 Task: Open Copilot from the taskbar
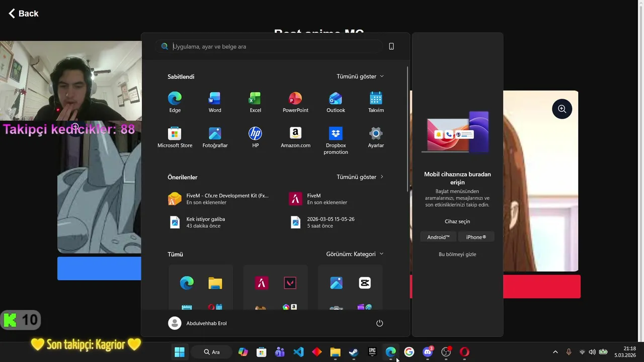coord(243,352)
